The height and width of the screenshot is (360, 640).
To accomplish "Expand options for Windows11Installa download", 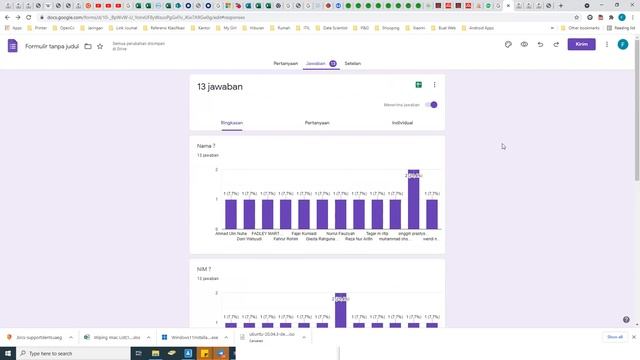I will coord(226,338).
